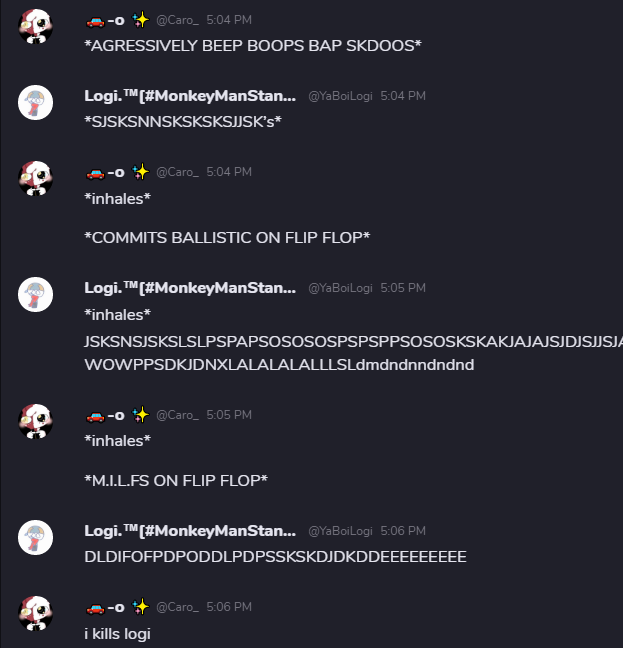The image size is (623, 648).
Task: Open the Logi.™[#MonkeyManStan... username at 5:06 PM
Action: (190, 531)
